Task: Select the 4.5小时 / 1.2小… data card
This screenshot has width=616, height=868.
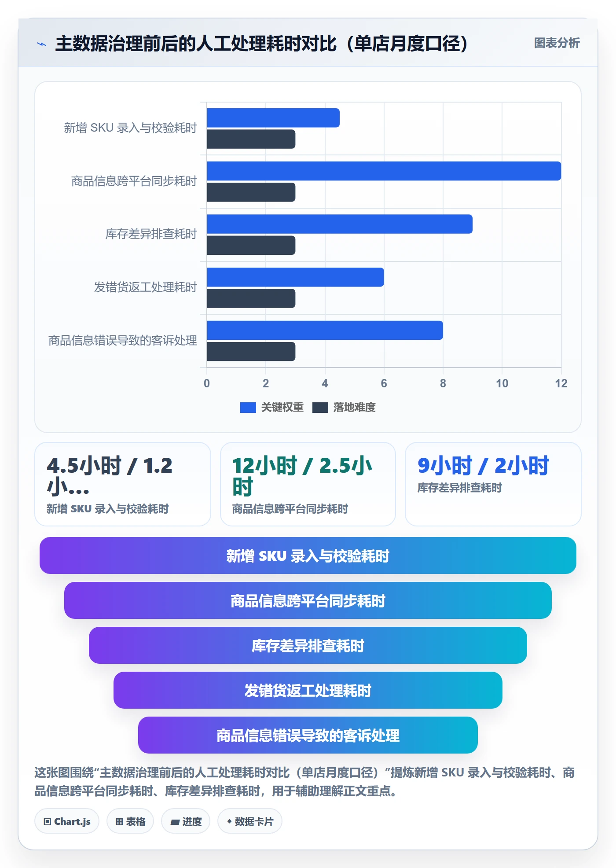Action: click(123, 484)
